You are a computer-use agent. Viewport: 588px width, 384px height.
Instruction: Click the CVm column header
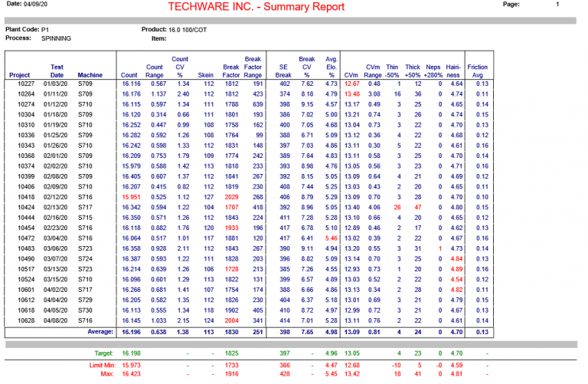point(351,75)
